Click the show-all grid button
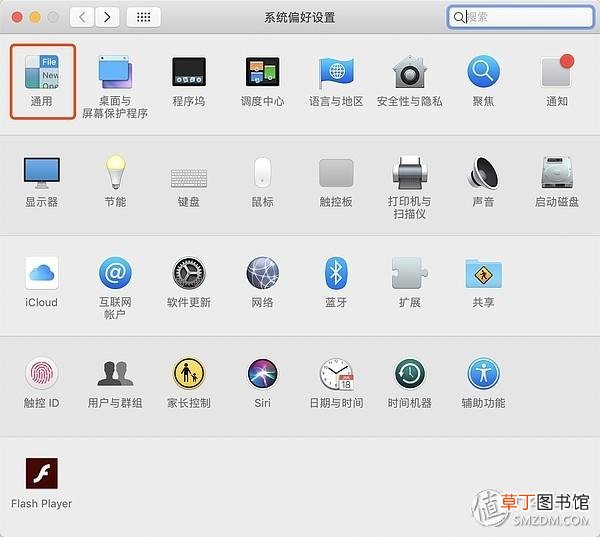 pos(143,17)
